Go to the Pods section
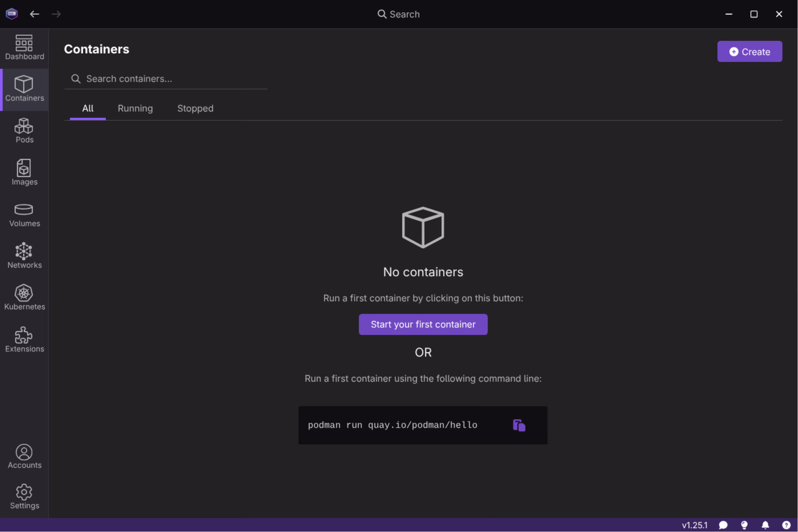798x532 pixels. click(24, 131)
